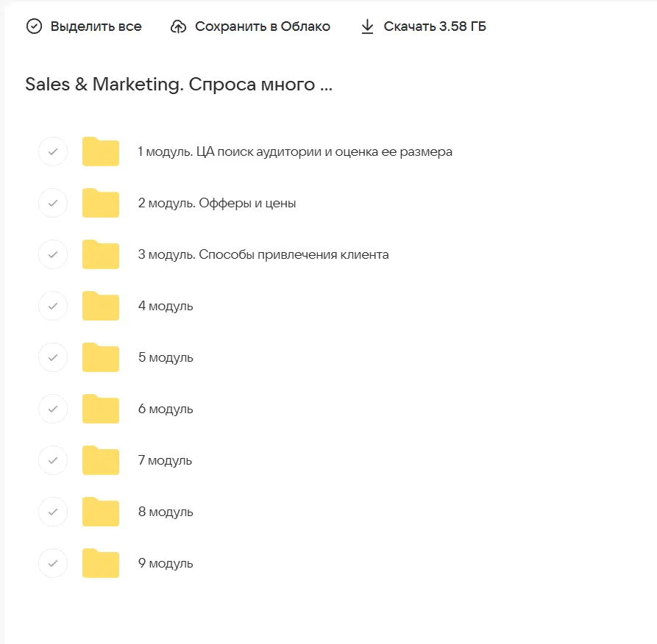The image size is (657, 644).
Task: Click the cloud upload icon
Action: [x=178, y=26]
